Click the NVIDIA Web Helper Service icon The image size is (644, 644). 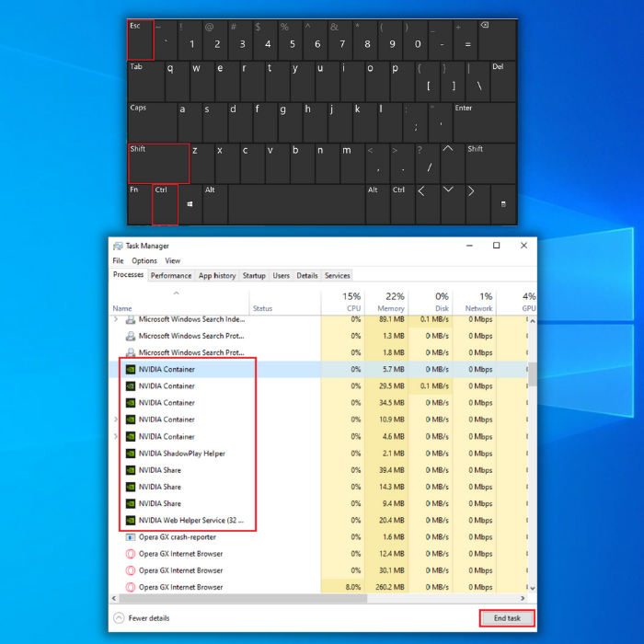click(131, 521)
